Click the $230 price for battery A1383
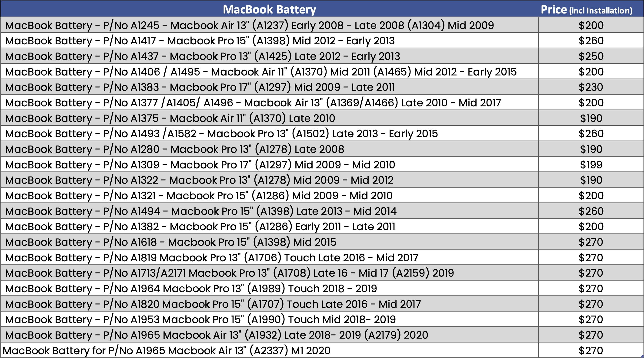Screen dimensions: 644x358 tap(591, 87)
